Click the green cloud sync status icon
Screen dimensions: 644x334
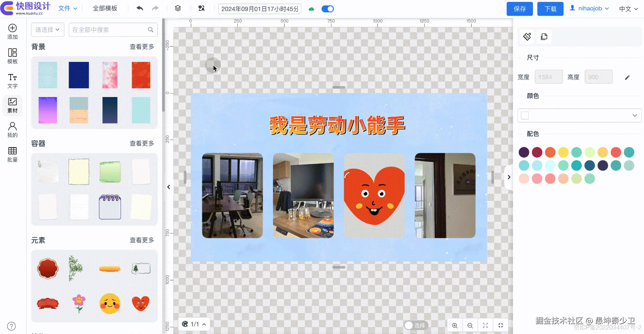click(x=311, y=9)
